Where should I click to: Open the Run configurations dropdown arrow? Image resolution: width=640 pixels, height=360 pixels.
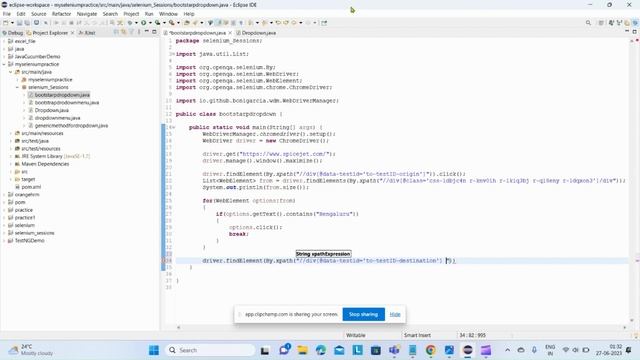coord(150,23)
